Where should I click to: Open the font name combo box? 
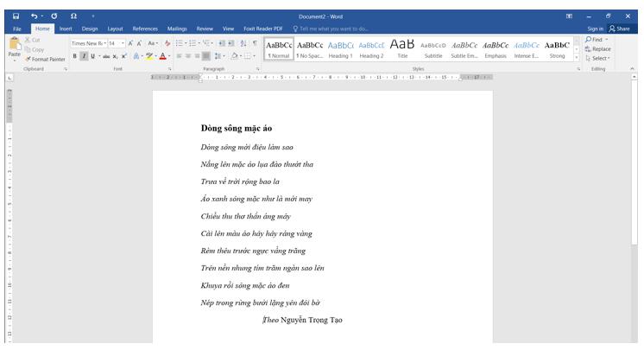(x=89, y=43)
